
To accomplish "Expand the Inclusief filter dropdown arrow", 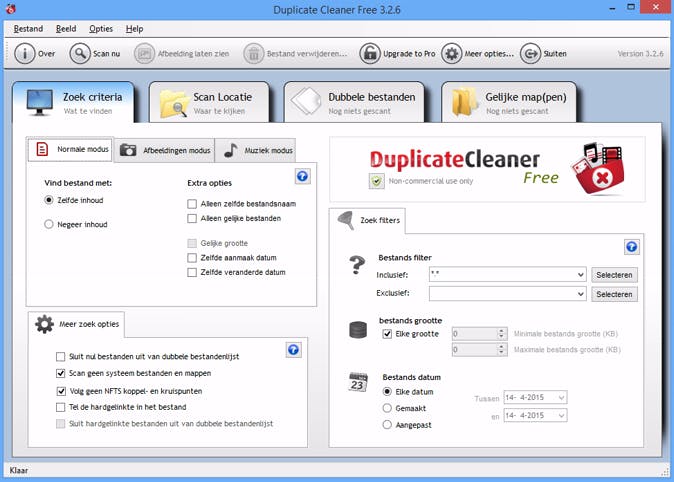I will (x=581, y=275).
